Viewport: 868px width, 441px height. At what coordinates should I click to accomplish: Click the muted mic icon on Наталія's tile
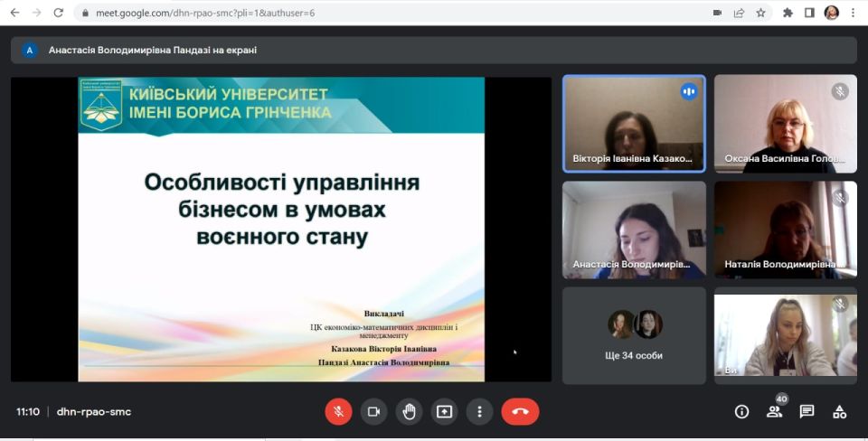point(840,198)
